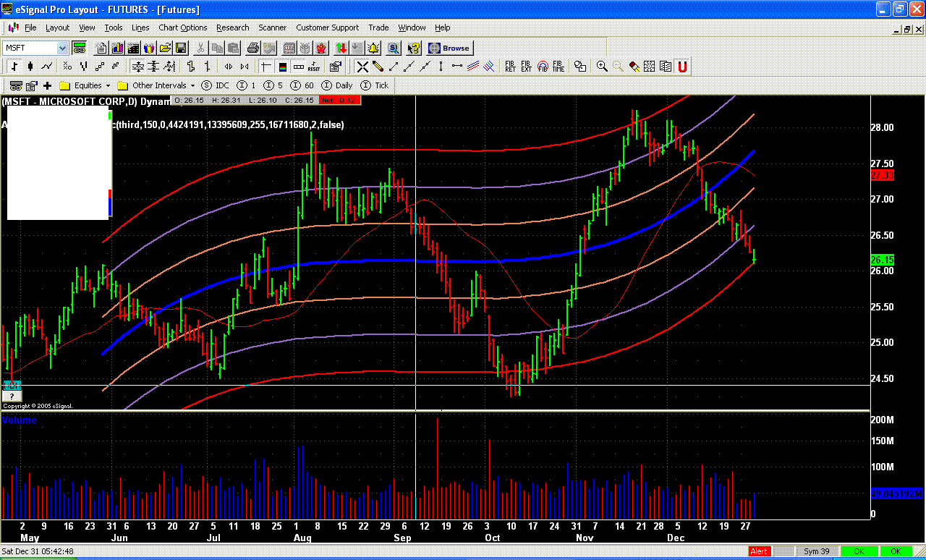Viewport: 926px width, 560px height.
Task: Open the alert bell icon
Action: (373, 48)
